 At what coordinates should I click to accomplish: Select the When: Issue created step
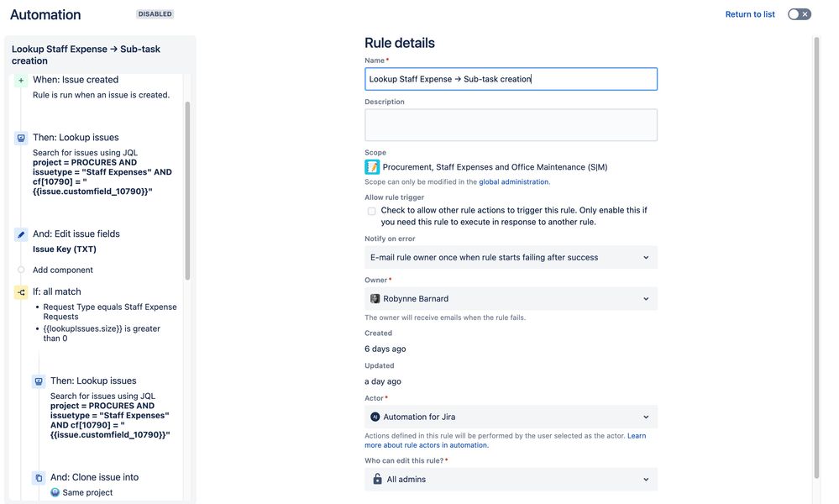point(76,81)
